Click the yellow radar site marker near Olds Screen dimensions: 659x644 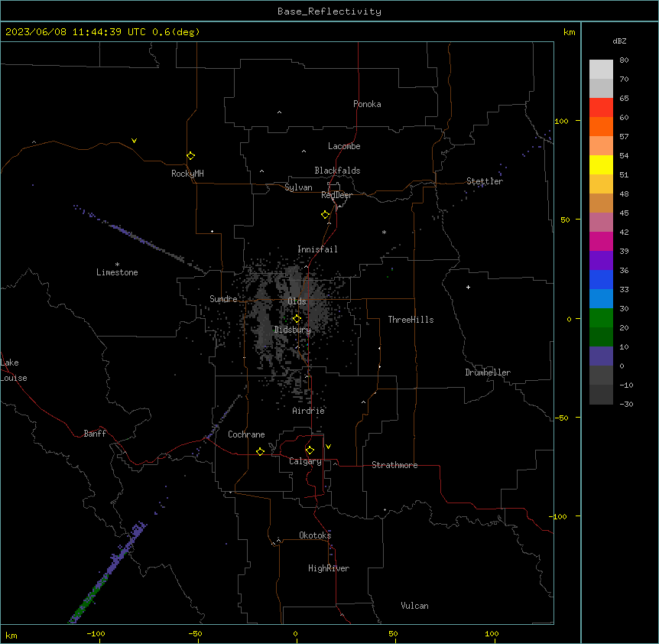pyautogui.click(x=297, y=319)
